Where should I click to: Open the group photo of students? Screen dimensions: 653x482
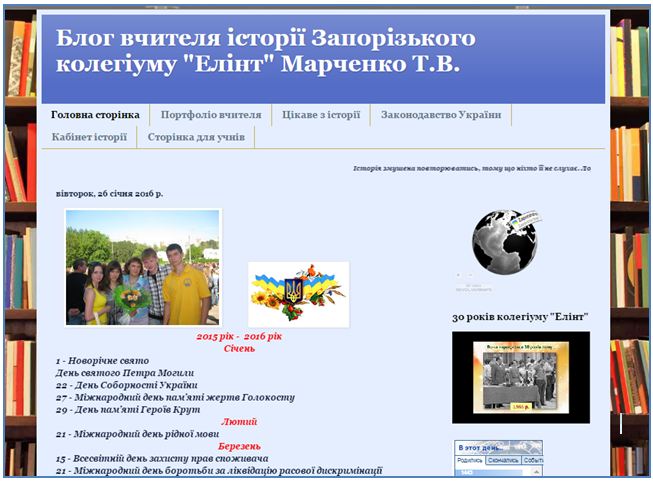tap(143, 267)
